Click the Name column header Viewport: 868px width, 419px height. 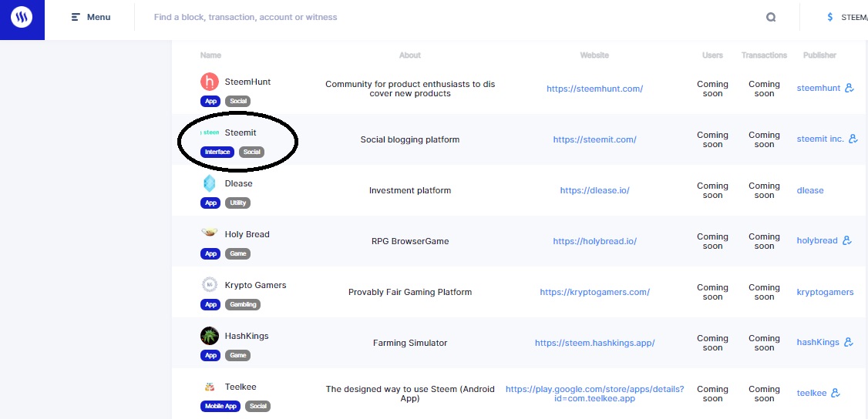[x=210, y=55]
